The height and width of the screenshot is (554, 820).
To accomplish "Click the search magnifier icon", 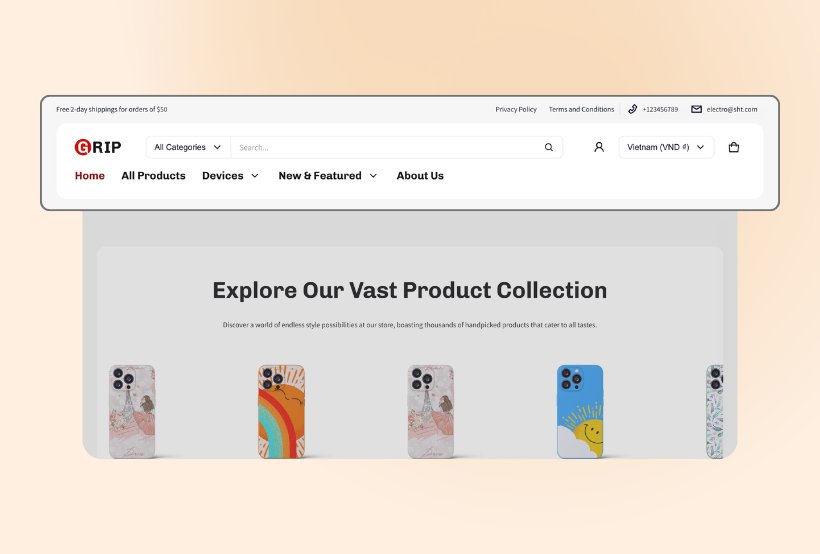I will 549,147.
